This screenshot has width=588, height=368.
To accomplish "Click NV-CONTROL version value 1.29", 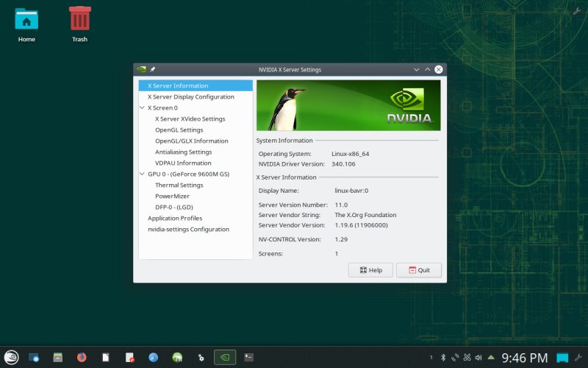I will 341,239.
